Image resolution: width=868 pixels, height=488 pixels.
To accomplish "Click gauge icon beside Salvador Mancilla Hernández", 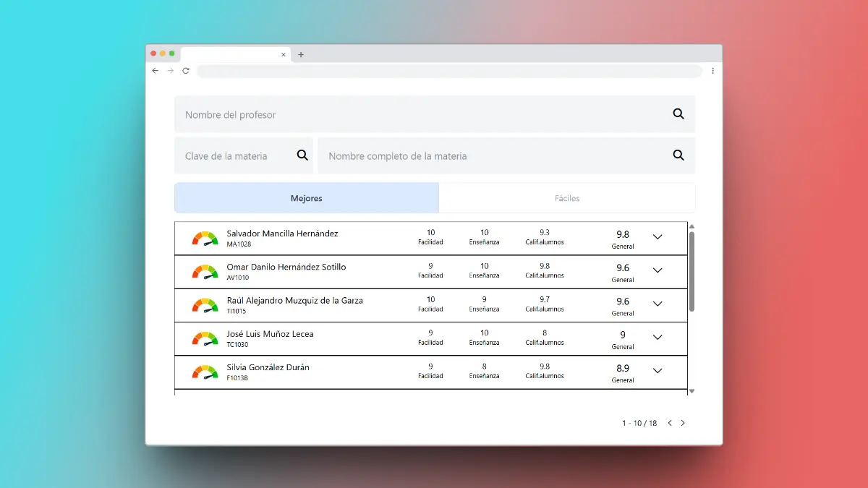I will coord(205,239).
